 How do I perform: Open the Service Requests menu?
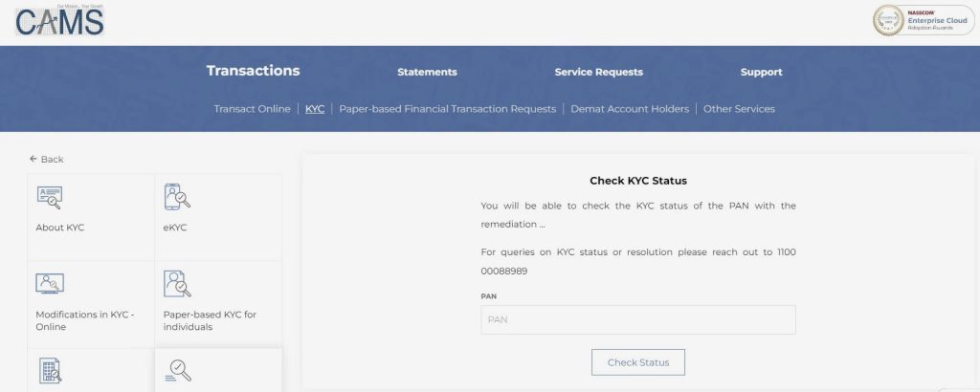[599, 72]
